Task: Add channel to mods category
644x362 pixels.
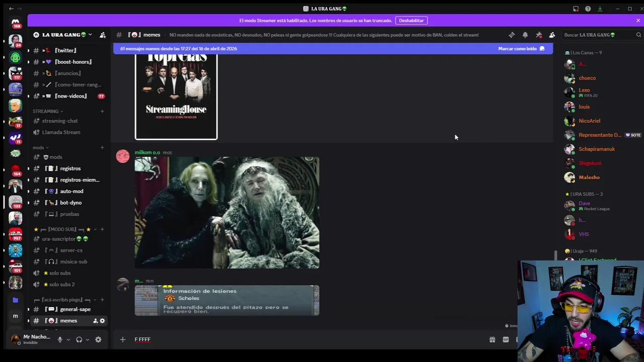Action: [102, 148]
